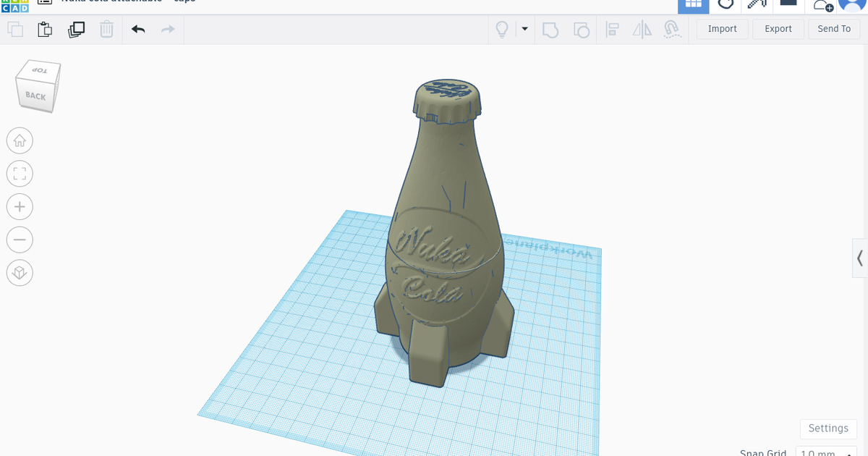Toggle orthographic view mode
Screen dimensions: 868x456
(20, 273)
